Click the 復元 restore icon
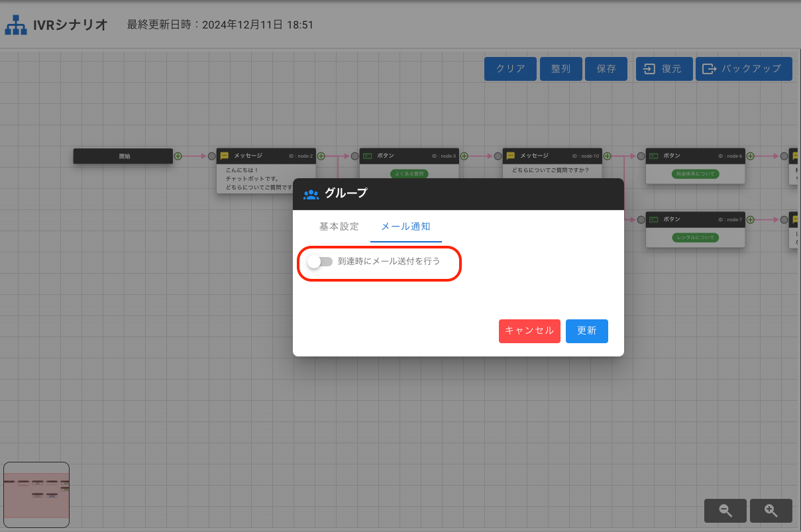The width and height of the screenshot is (801, 532). (649, 69)
